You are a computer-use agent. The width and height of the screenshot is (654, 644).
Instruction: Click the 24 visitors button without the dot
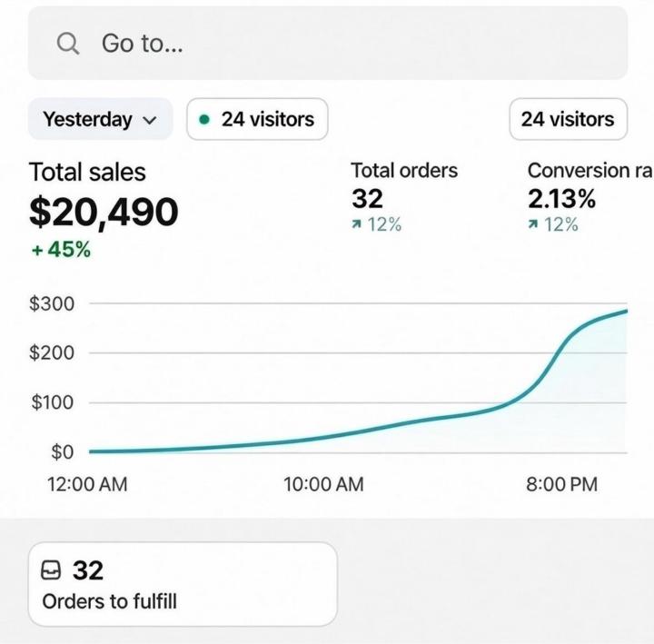pyautogui.click(x=568, y=119)
